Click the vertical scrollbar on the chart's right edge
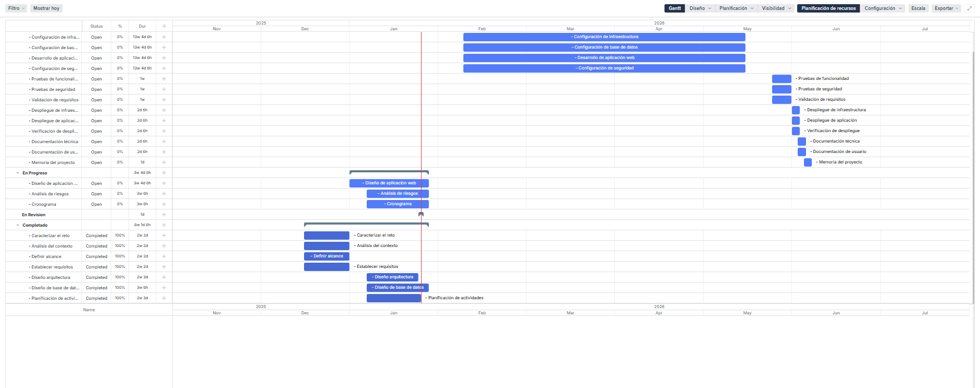Viewport: 980px width, 388px height. click(973, 178)
